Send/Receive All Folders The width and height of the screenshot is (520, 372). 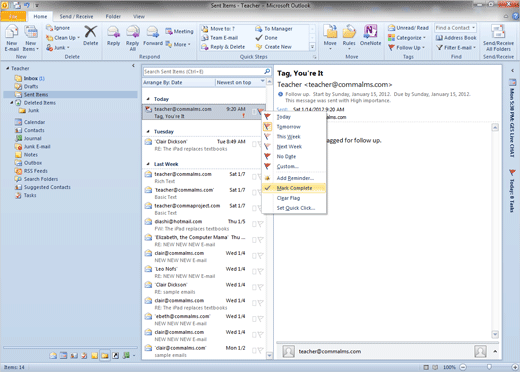point(498,38)
